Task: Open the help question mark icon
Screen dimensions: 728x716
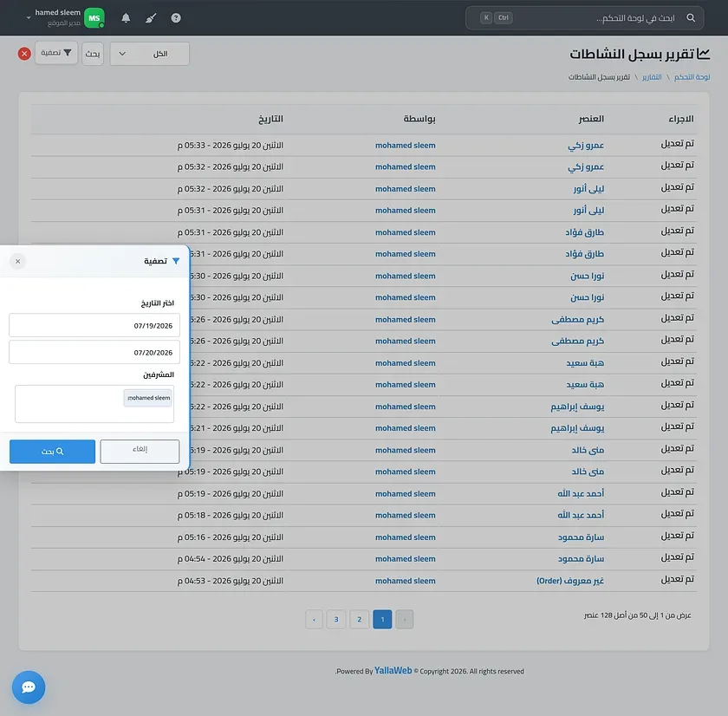Action: coord(176,18)
